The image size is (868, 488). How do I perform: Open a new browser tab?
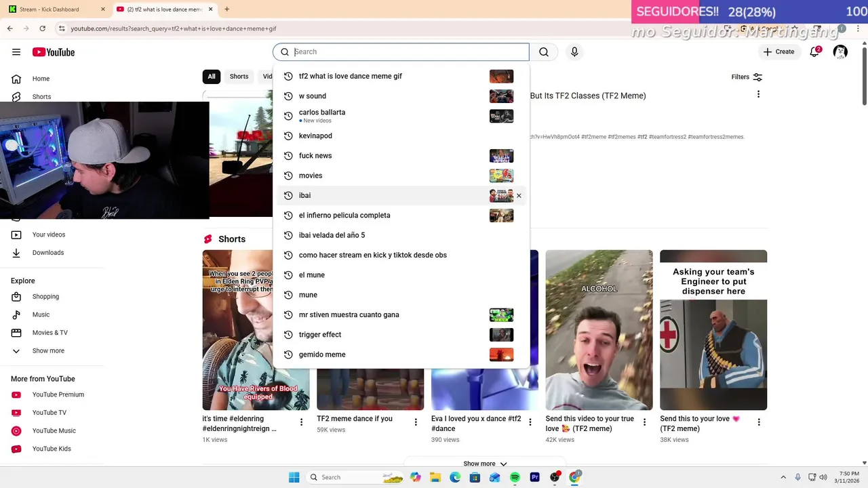(227, 9)
